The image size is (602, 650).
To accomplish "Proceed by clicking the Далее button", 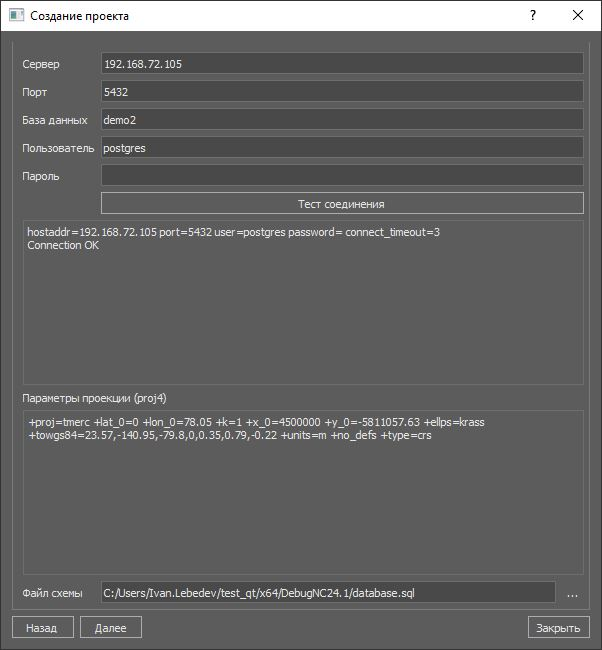I will click(112, 628).
